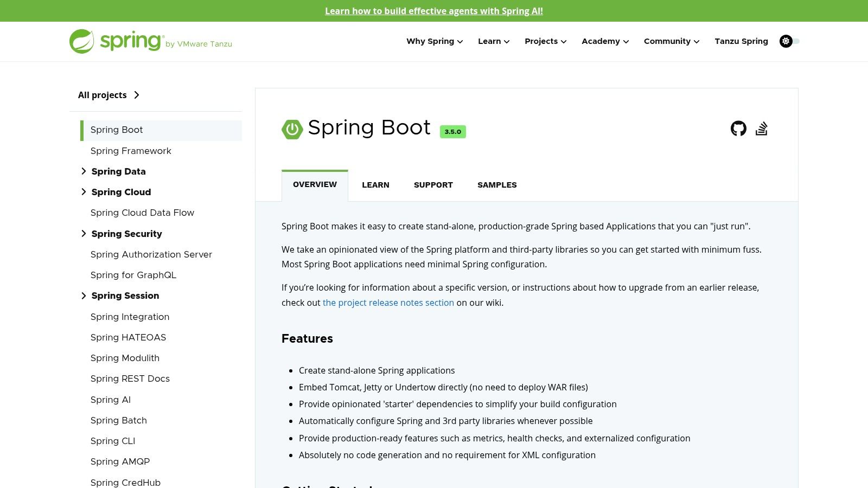
Task: Click the All projects link
Action: pos(109,95)
